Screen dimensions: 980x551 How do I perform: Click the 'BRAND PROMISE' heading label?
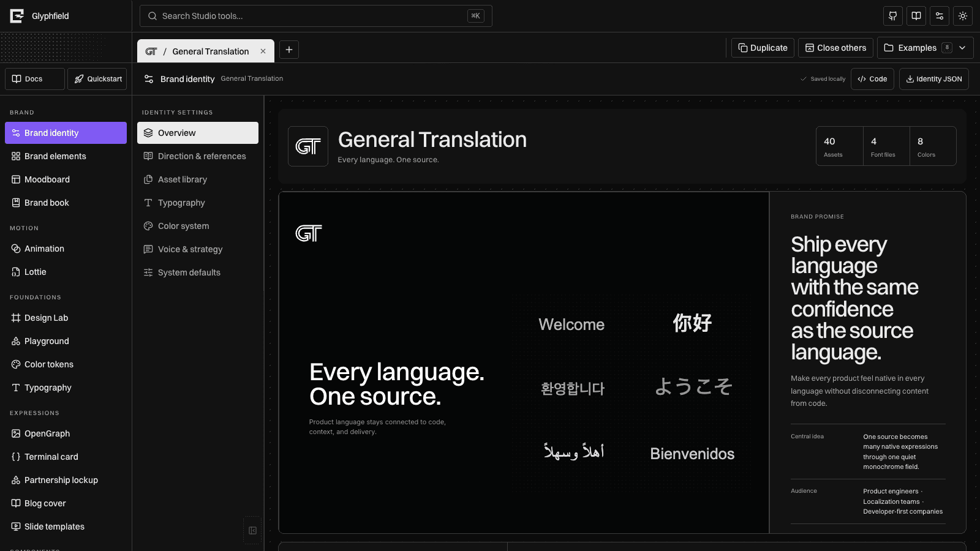[x=817, y=217]
